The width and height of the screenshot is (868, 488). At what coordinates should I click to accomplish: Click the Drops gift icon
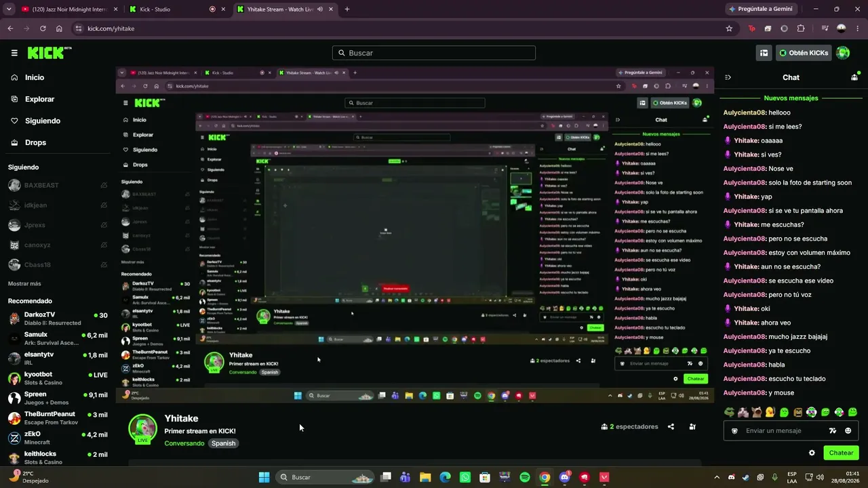(14, 142)
